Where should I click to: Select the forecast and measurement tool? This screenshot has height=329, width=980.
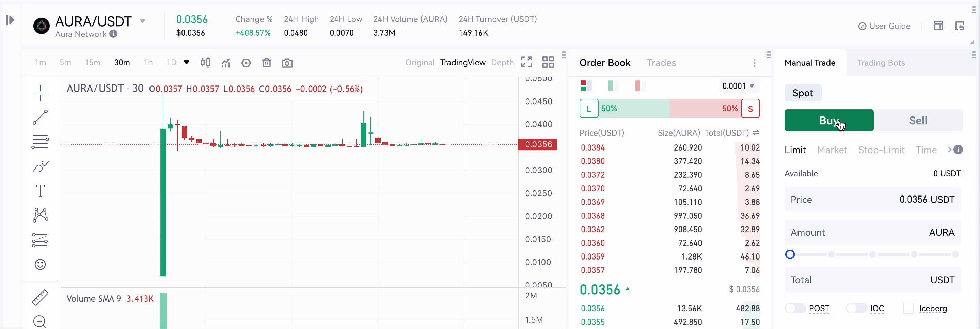tap(40, 240)
